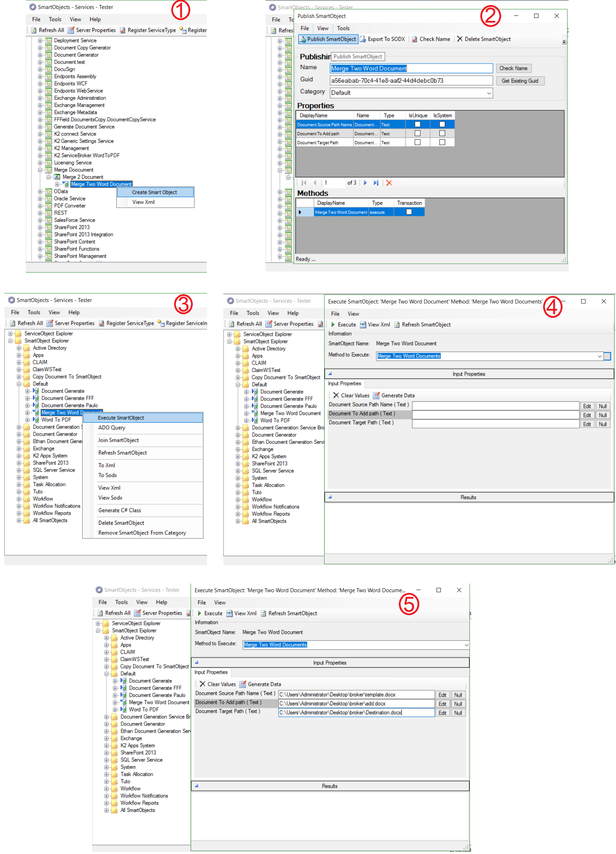Screen dimensions: 616x854
Task: Click into the Guid text field
Action: (x=411, y=80)
